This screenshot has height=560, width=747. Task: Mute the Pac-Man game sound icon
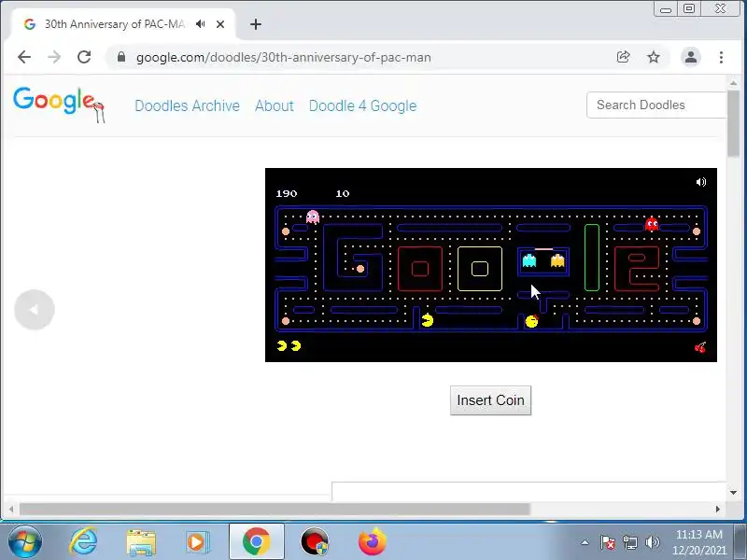701,182
